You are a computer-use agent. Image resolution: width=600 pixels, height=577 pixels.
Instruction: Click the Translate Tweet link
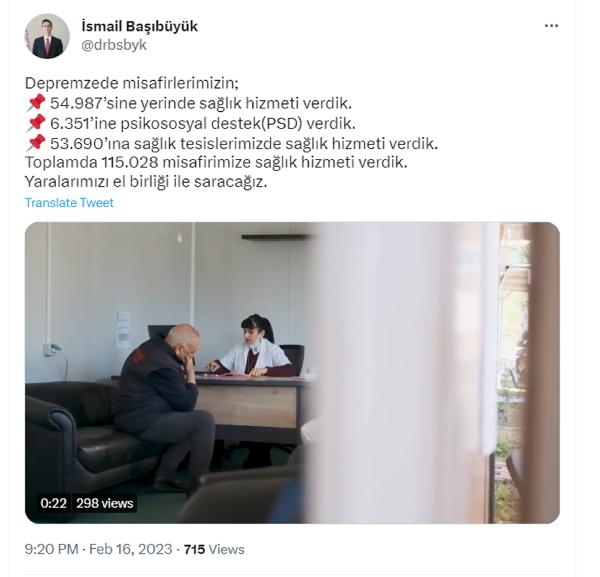[x=69, y=202]
